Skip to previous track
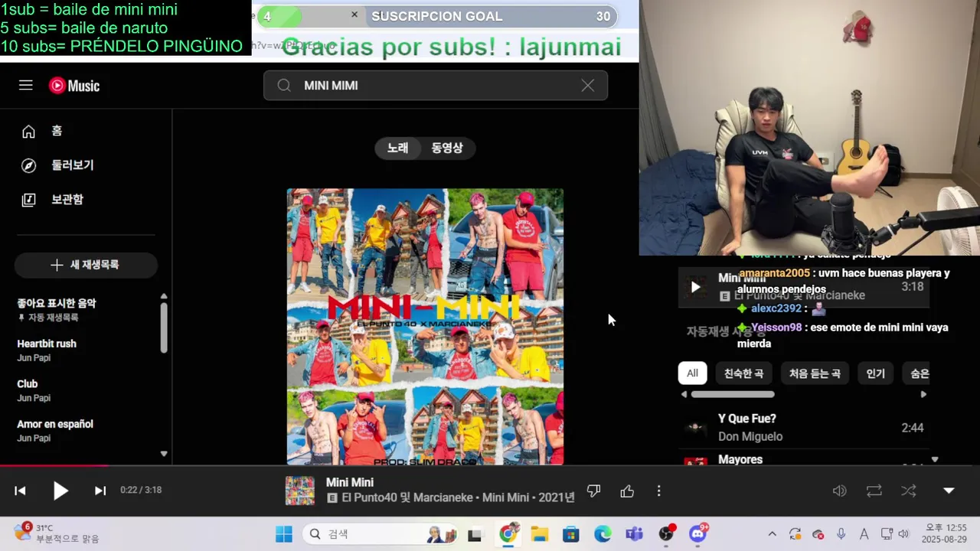The image size is (980, 551). click(20, 491)
